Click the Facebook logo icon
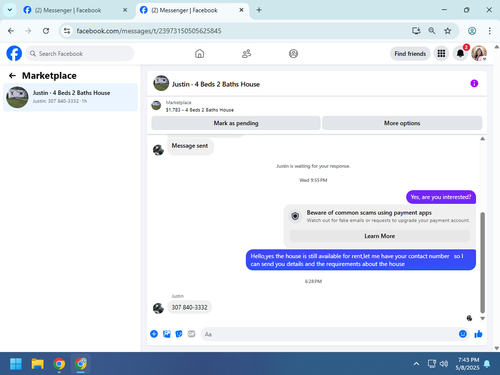 [x=14, y=53]
